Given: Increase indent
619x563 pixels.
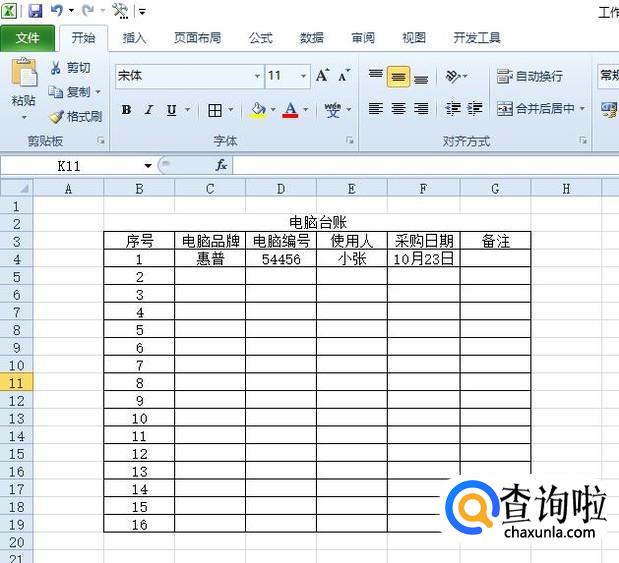Looking at the screenshot, I should [474, 108].
